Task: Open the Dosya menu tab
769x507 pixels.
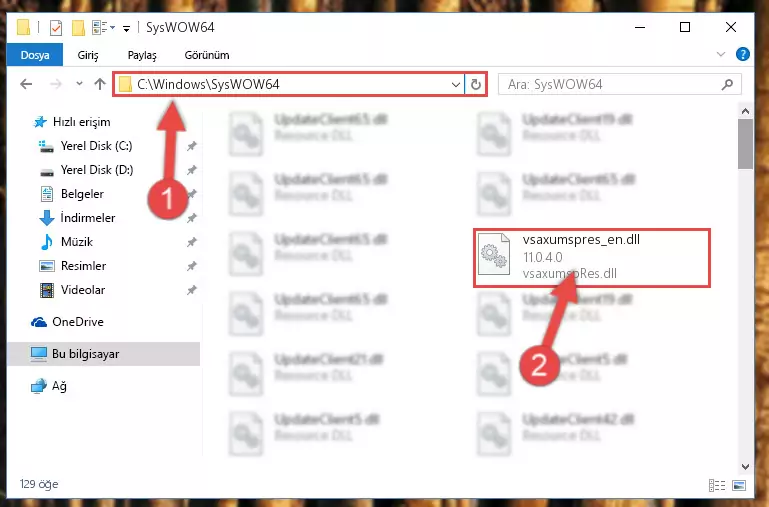Action: [x=35, y=55]
